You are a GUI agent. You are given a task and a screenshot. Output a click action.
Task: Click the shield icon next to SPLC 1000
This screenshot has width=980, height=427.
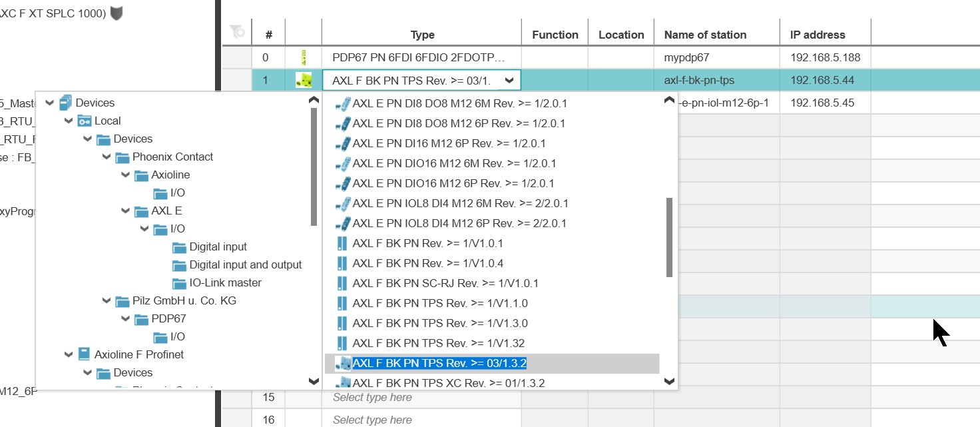(x=117, y=13)
